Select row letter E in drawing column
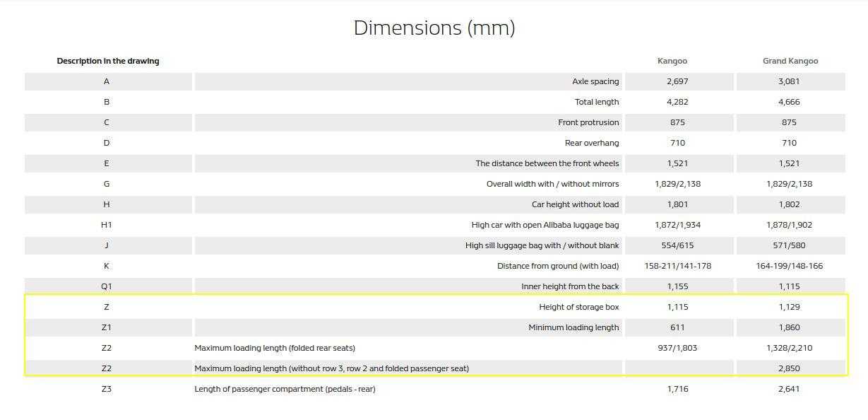This screenshot has height=420, width=868. point(107,163)
